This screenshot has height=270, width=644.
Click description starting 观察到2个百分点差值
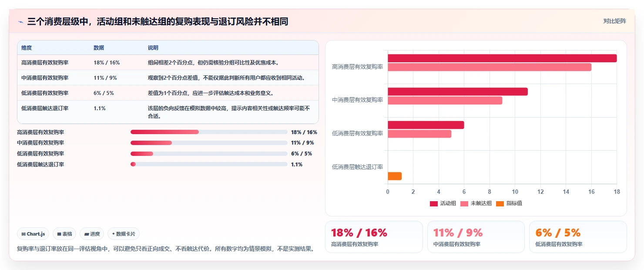[x=226, y=78]
